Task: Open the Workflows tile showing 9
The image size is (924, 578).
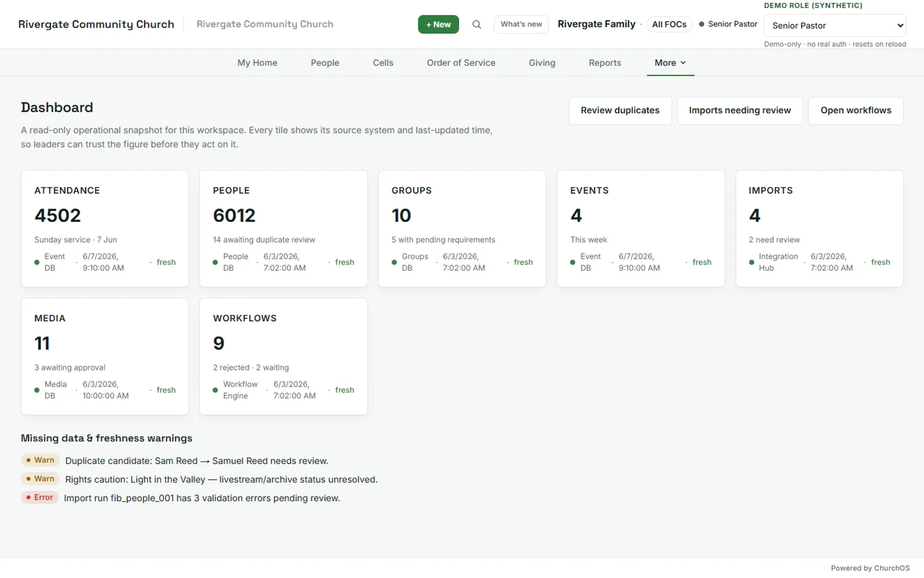Action: click(x=283, y=356)
